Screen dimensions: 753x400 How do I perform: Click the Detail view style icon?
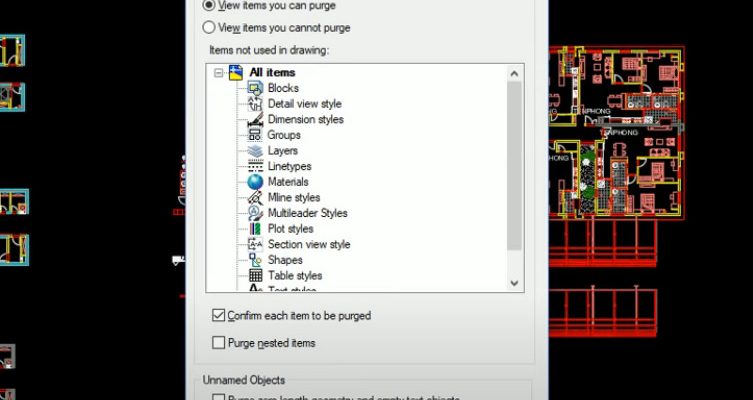coord(255,104)
